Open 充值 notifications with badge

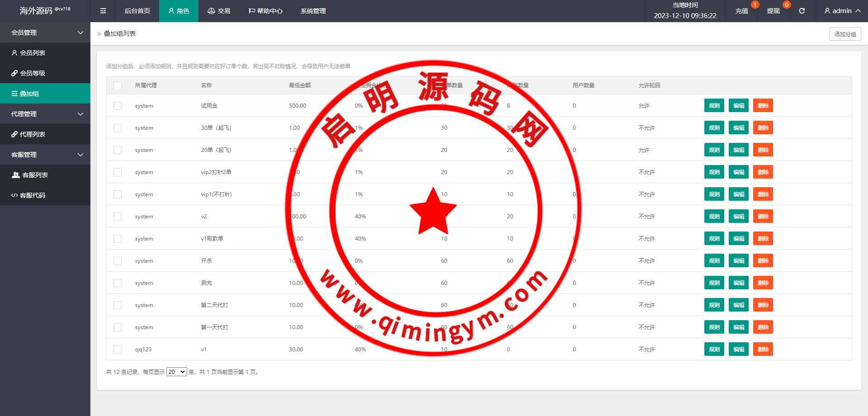pyautogui.click(x=741, y=11)
